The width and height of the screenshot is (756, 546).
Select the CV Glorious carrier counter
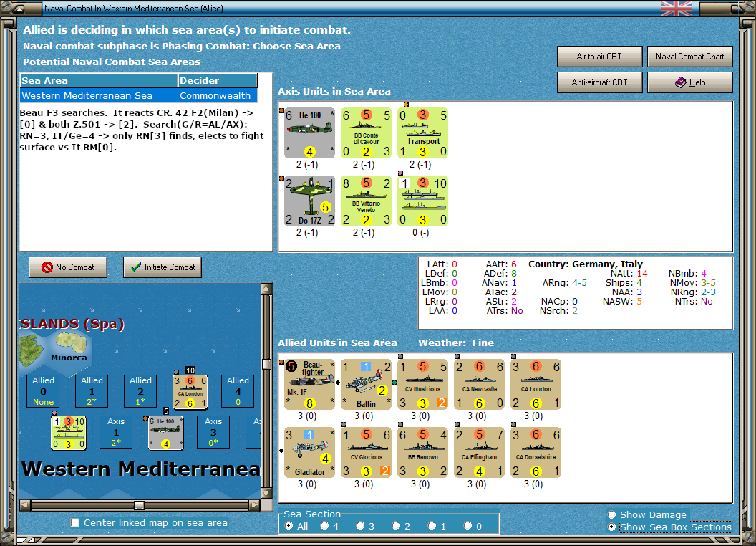click(x=366, y=452)
